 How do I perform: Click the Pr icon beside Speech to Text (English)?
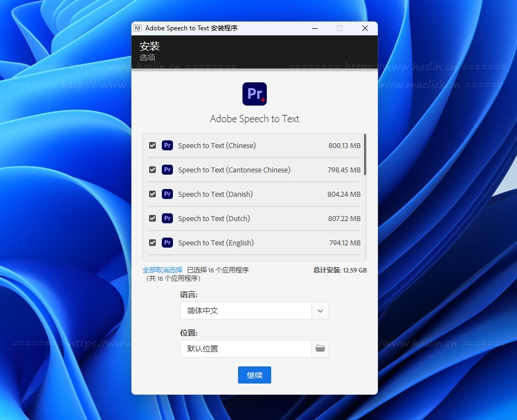pos(167,243)
